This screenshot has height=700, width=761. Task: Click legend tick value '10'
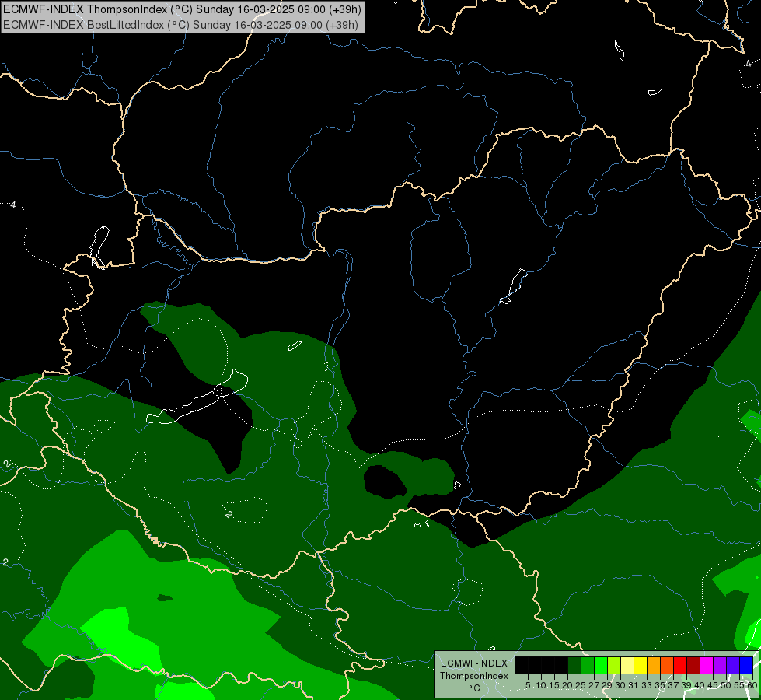click(541, 685)
